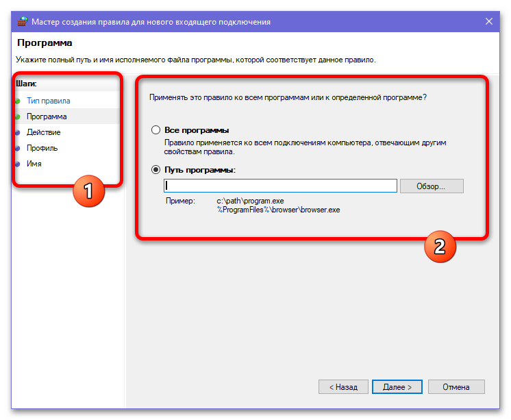Select the 'Все программы' radio button
The height and width of the screenshot is (420, 511).
tap(155, 130)
